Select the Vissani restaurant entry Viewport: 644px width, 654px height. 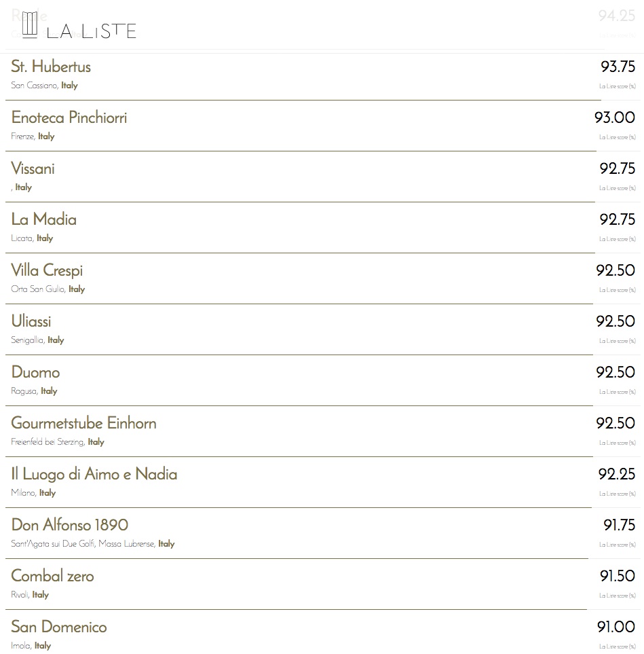[33, 168]
